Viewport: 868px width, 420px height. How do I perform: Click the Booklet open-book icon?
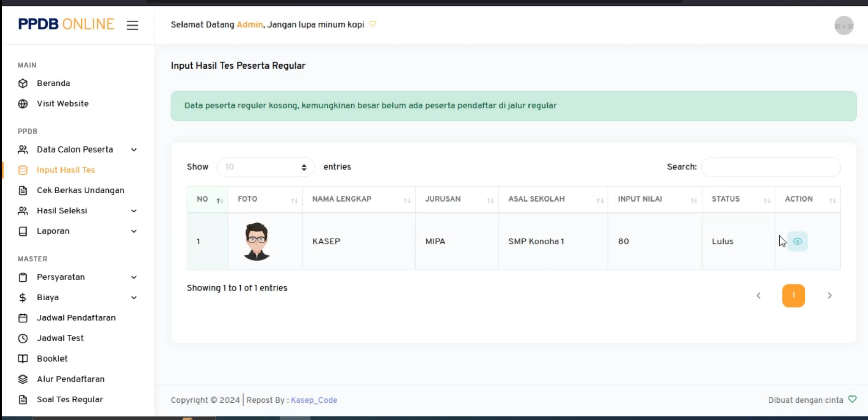pos(23,358)
